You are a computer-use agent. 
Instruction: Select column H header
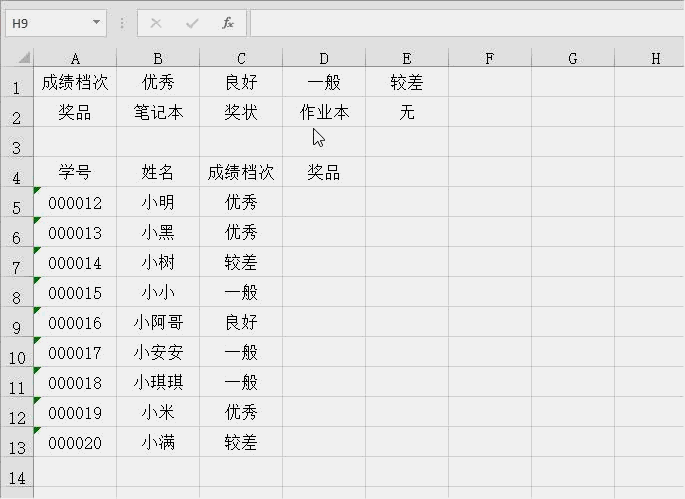(x=650, y=58)
